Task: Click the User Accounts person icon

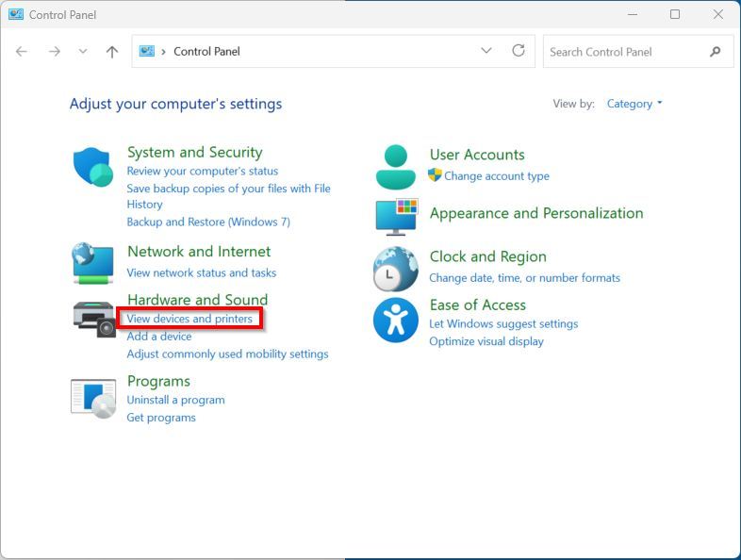Action: (396, 167)
